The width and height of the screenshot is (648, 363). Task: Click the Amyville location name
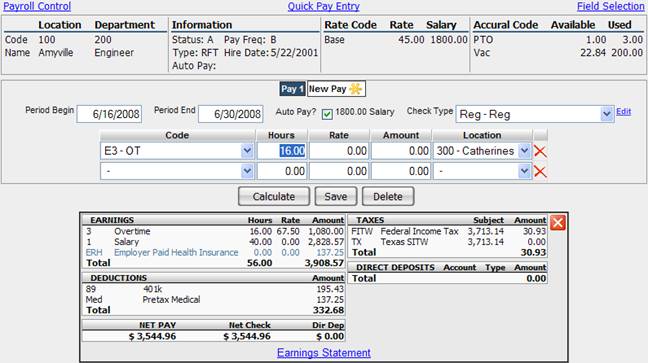pos(56,53)
